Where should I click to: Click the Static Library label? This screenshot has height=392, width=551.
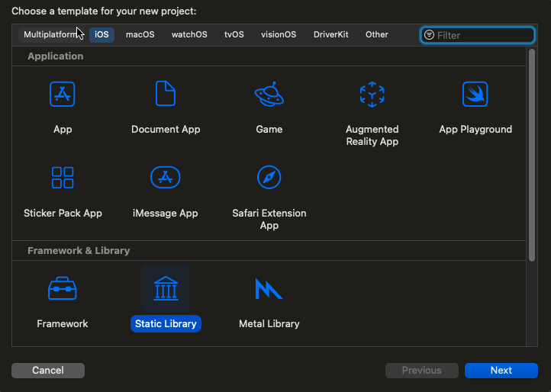[166, 324]
